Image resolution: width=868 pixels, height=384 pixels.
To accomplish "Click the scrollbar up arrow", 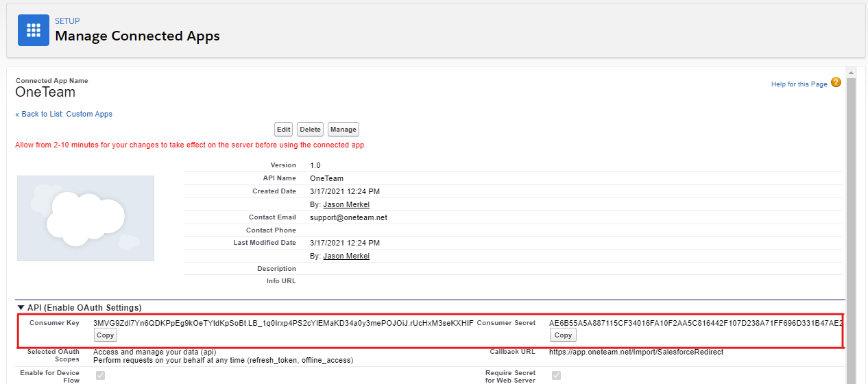I will click(x=851, y=72).
